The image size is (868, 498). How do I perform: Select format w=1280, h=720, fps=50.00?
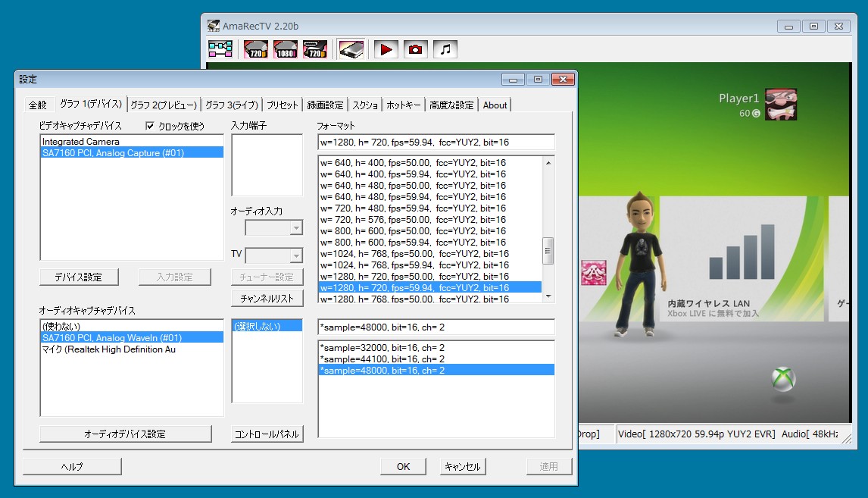click(429, 276)
